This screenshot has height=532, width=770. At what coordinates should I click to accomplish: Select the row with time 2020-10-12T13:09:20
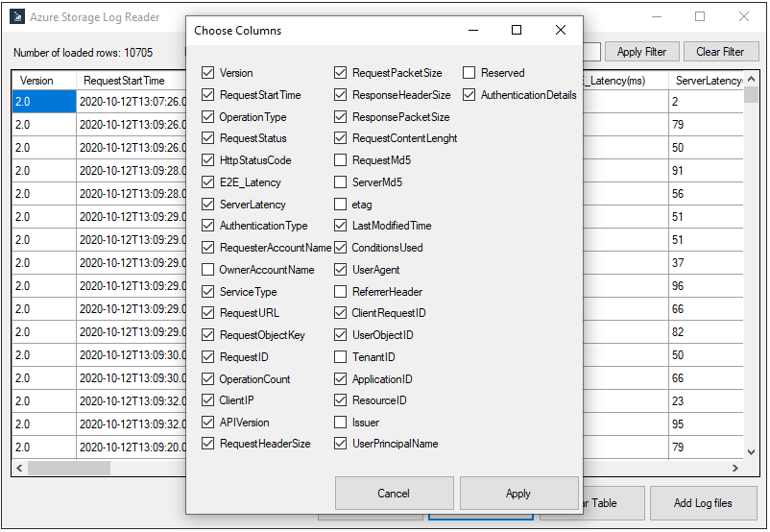132,447
